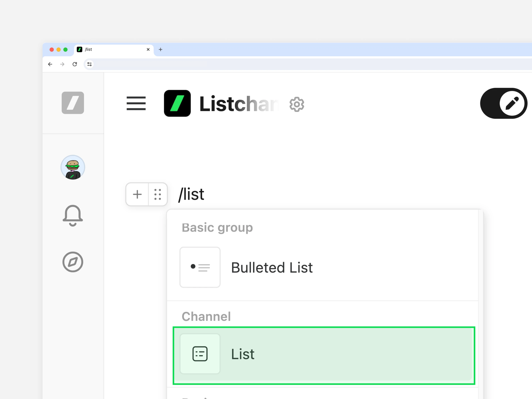Click the List channel icon tile
This screenshot has width=532, height=399.
point(200,354)
